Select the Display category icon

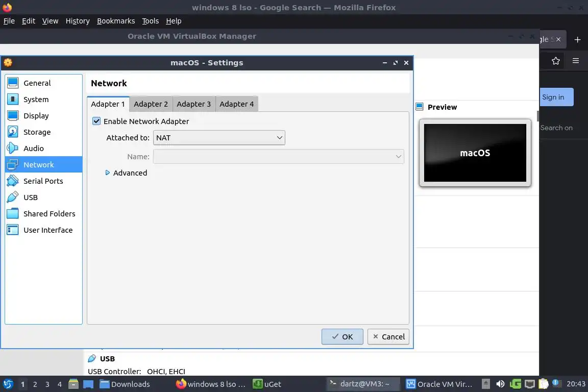tap(13, 115)
